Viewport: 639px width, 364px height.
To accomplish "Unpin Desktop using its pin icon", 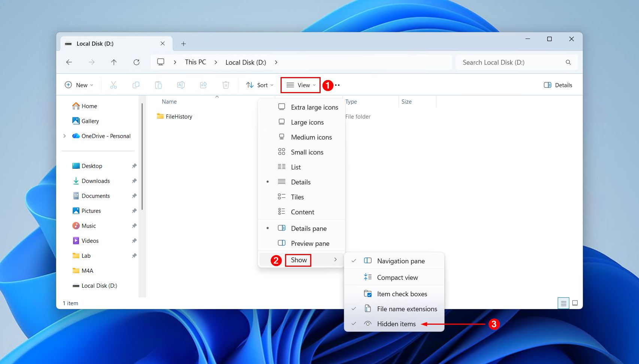I will 134,166.
